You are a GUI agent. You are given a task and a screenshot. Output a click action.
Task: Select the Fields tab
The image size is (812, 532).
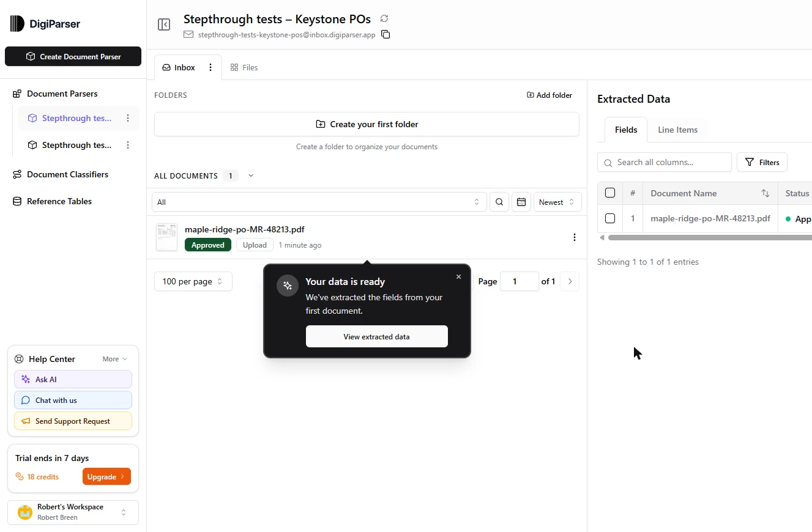coord(626,130)
